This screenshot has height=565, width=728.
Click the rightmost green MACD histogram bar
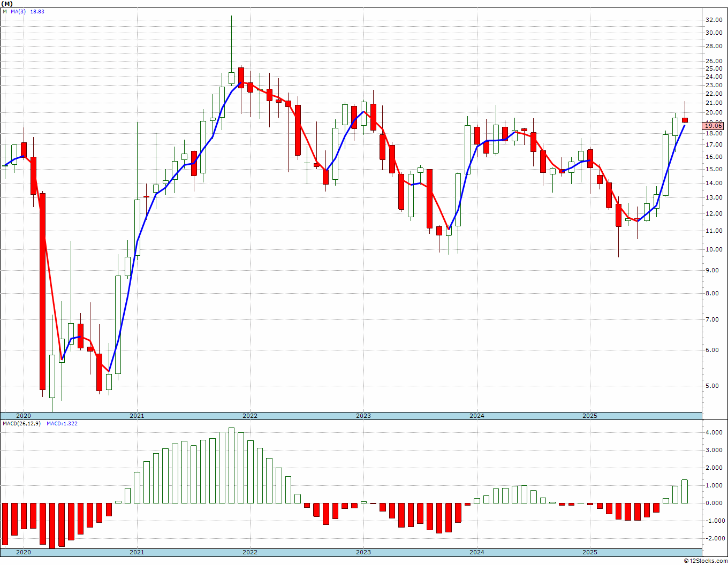click(x=685, y=492)
